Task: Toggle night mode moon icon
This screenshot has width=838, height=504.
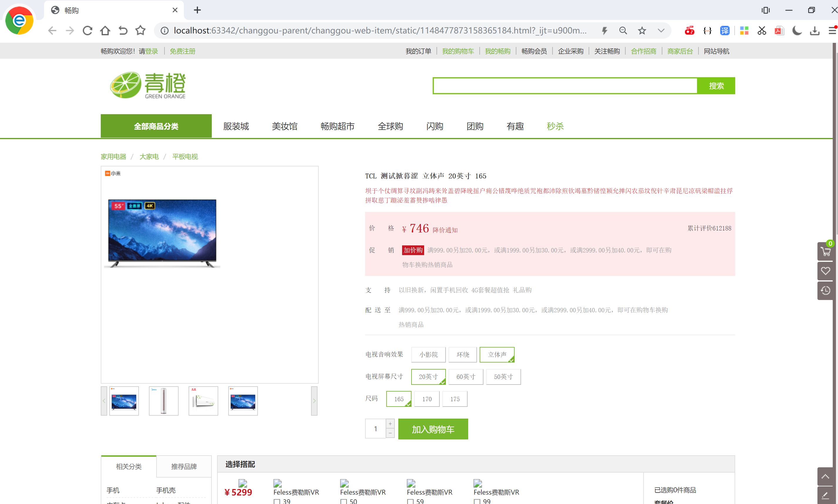Action: (797, 31)
